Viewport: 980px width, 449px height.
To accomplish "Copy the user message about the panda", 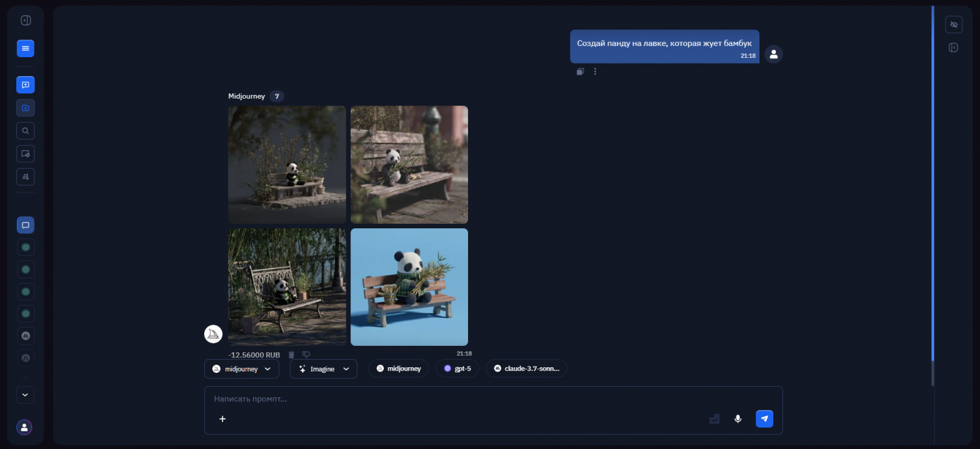I will tap(580, 72).
